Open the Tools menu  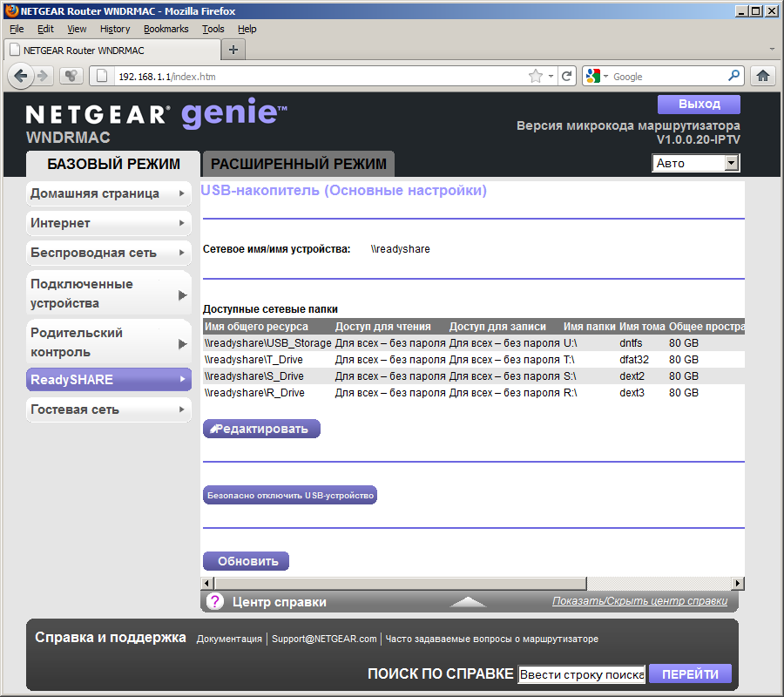(213, 29)
